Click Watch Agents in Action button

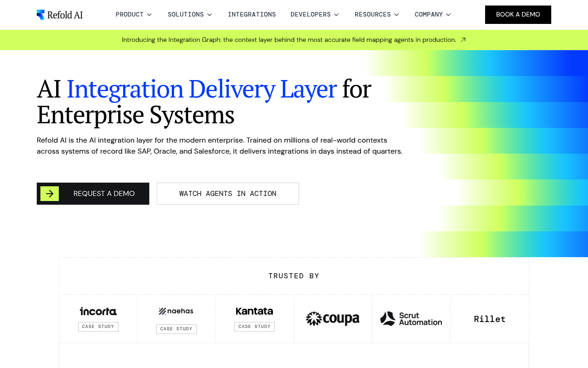[228, 194]
